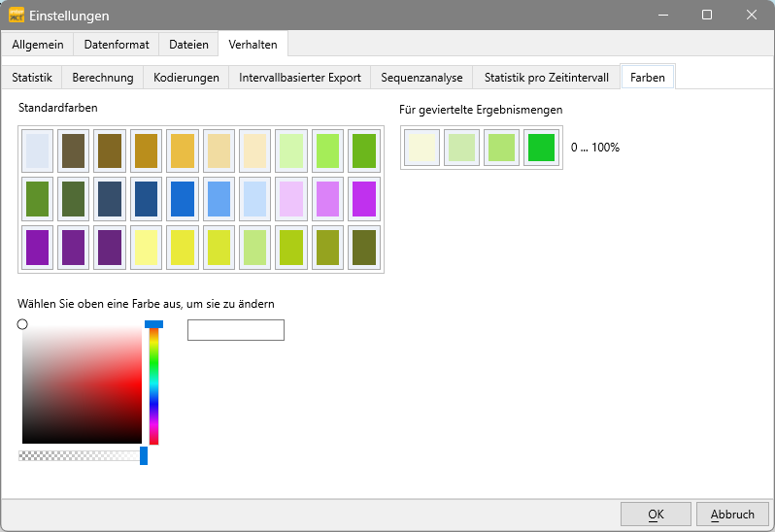
Task: Click the Einstellungen app icon in title bar
Action: [x=17, y=16]
